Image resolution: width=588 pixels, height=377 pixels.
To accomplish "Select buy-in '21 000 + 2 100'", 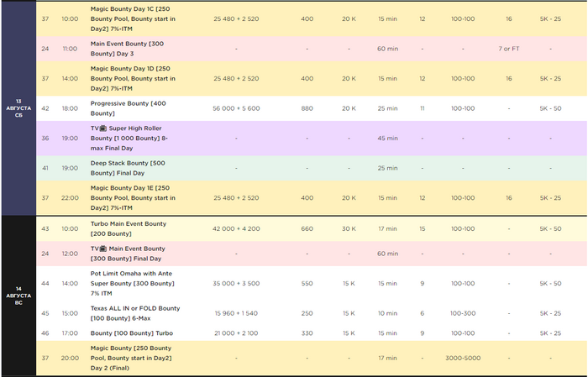I will coord(236,333).
